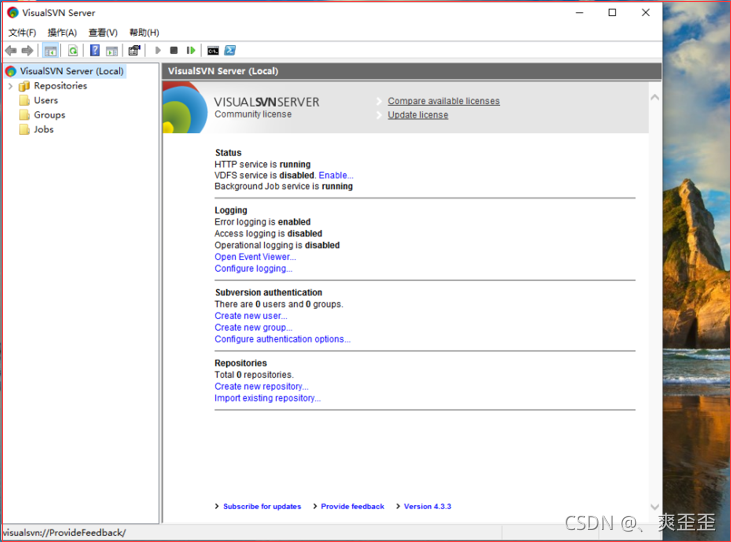
Task: Click the Start service play icon
Action: [158, 50]
